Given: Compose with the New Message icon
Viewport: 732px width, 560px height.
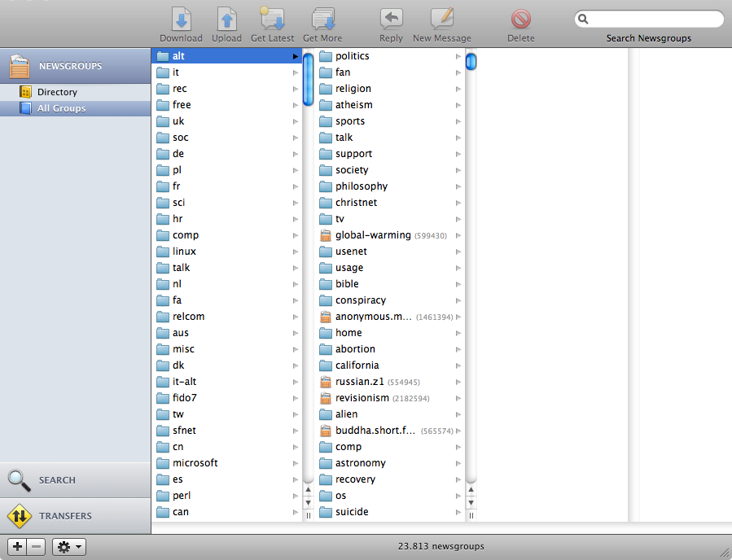Looking at the screenshot, I should tap(442, 20).
